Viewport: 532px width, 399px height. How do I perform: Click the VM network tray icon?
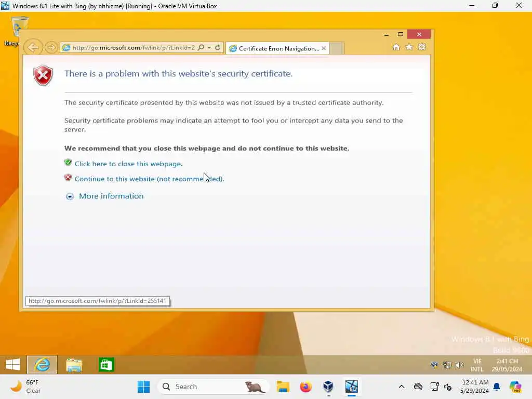pos(447,365)
